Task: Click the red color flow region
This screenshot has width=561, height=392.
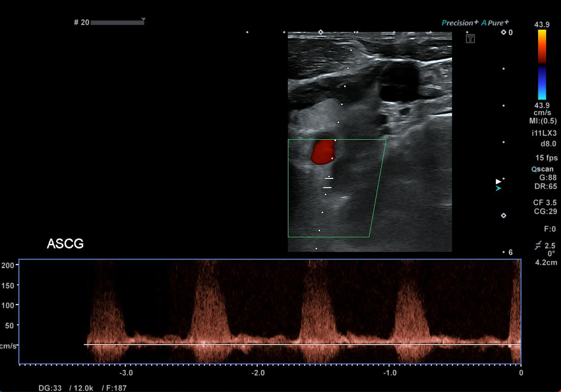Action: point(323,153)
